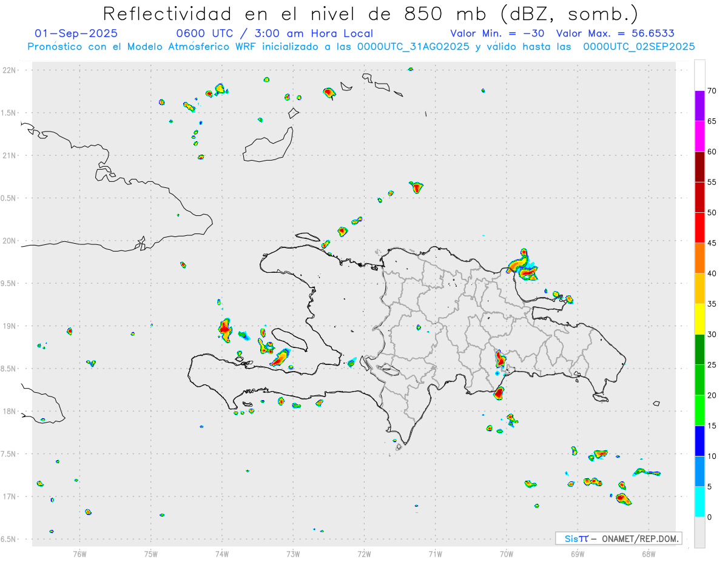Select the medium green 20–25 dBZ segment
Image resolution: width=728 pixels, height=562 pixels.
pyautogui.click(x=699, y=380)
